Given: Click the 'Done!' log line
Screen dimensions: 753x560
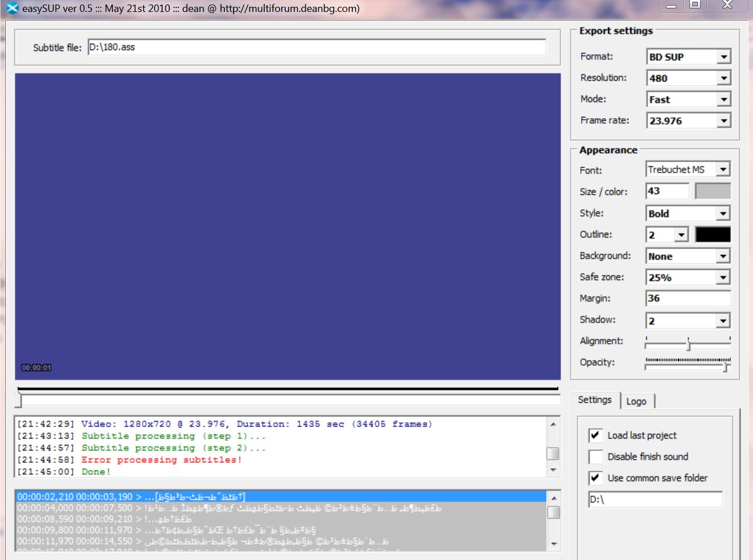Looking at the screenshot, I should [96, 472].
